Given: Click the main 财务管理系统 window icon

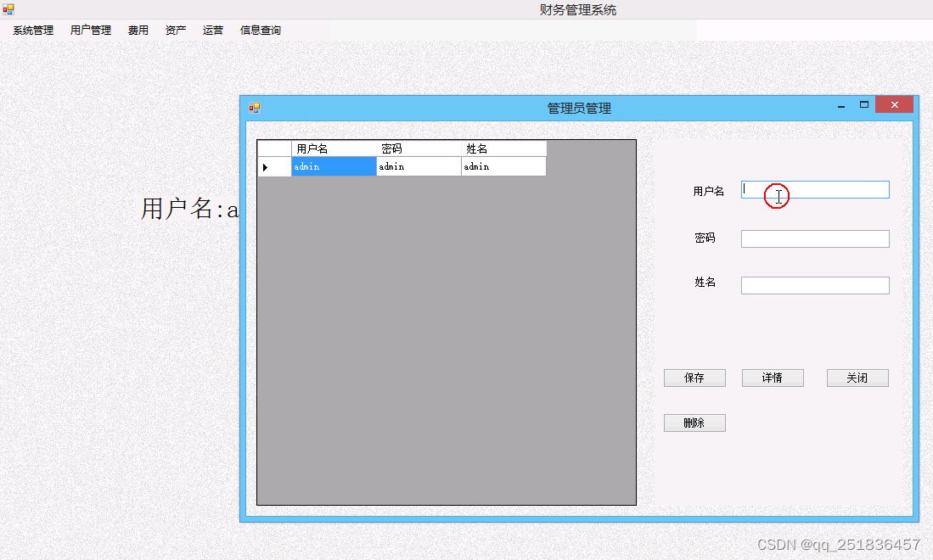Looking at the screenshot, I should tap(8, 8).
